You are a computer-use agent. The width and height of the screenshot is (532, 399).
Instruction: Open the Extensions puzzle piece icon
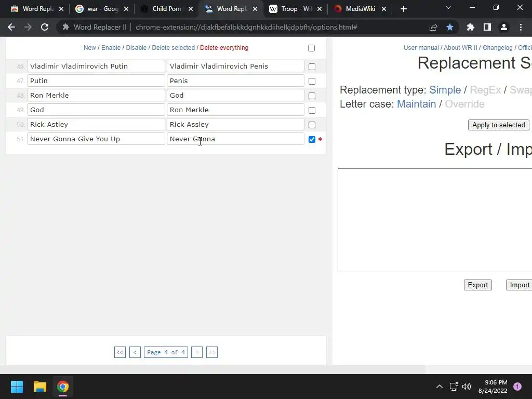click(471, 27)
